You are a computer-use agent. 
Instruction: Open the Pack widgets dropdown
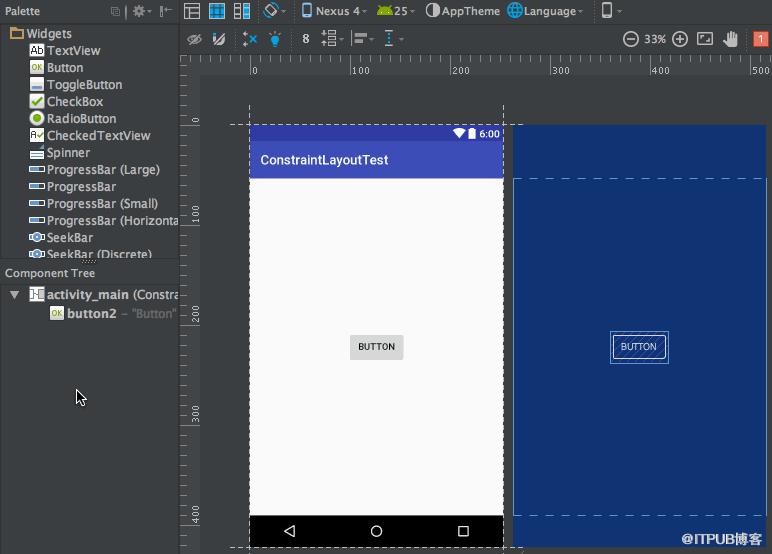coord(332,38)
